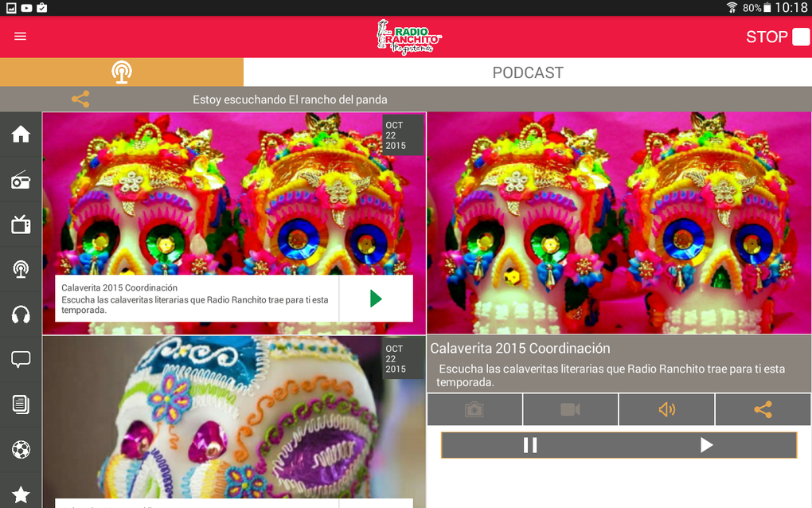This screenshot has width=812, height=508.
Task: Open the YouTube notification icon
Action: [x=26, y=8]
